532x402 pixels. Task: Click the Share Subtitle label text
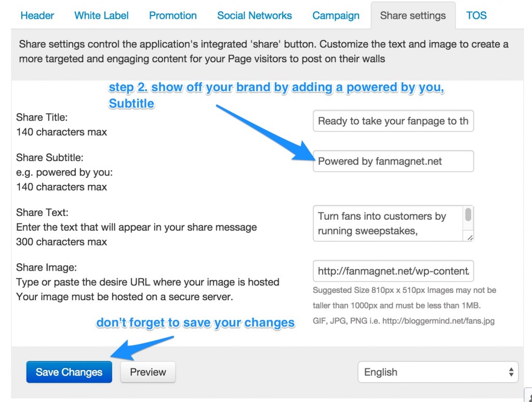coord(49,158)
